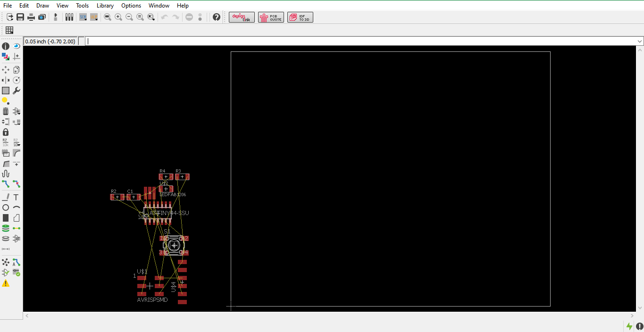Select the Circle tool
This screenshot has width=644, height=332.
pos(6,207)
